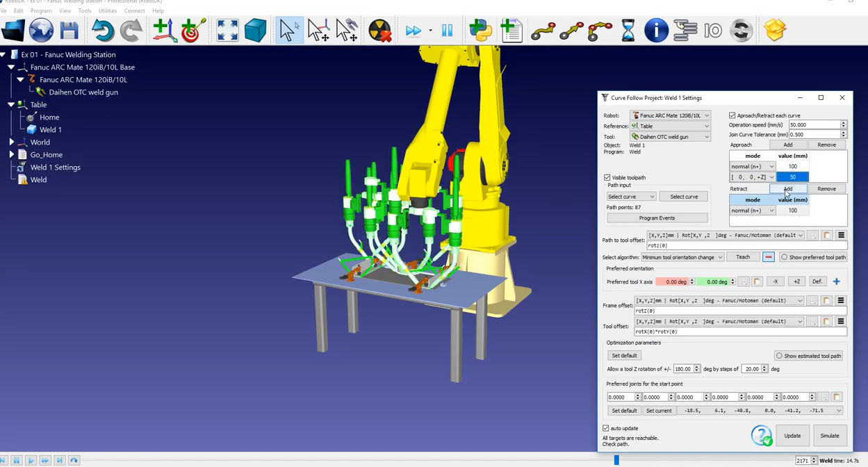This screenshot has height=467, width=868.
Task: Run the fast simulation double-arrow icon
Action: tap(413, 30)
